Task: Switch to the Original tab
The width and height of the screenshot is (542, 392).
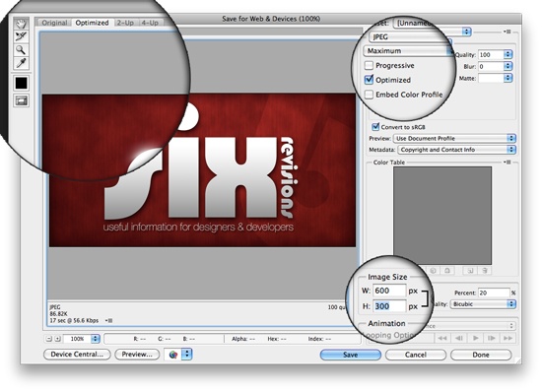Action: (54, 23)
